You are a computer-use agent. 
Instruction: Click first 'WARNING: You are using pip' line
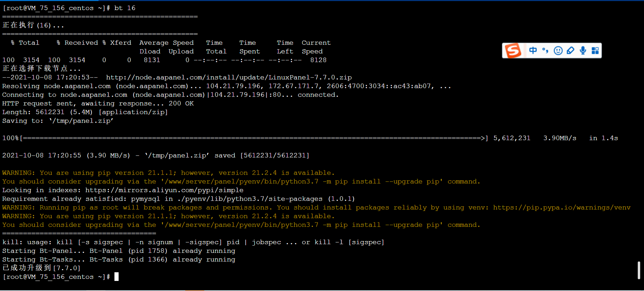tap(169, 173)
